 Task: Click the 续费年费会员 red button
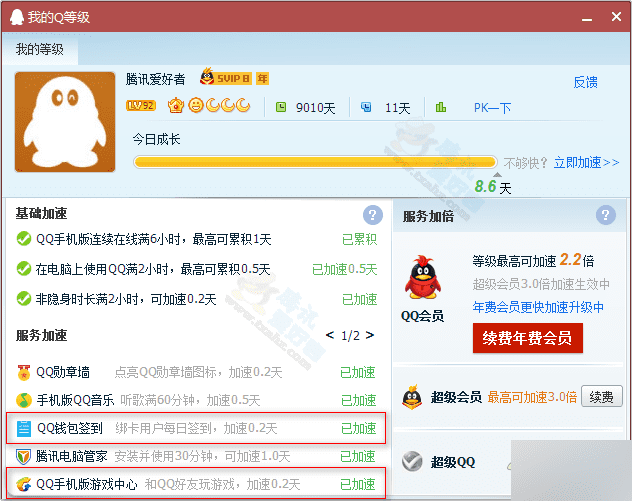click(528, 338)
